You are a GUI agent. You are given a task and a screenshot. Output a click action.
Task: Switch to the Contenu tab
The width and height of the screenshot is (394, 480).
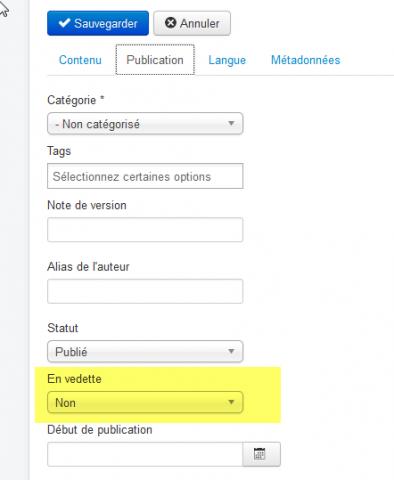(x=80, y=60)
